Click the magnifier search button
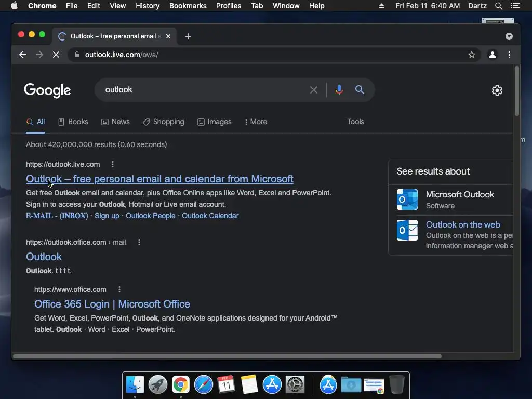The width and height of the screenshot is (532, 399). click(360, 90)
